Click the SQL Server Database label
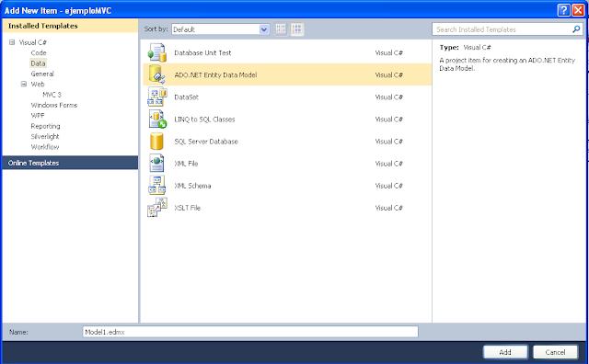This screenshot has height=364, width=589. 206,142
